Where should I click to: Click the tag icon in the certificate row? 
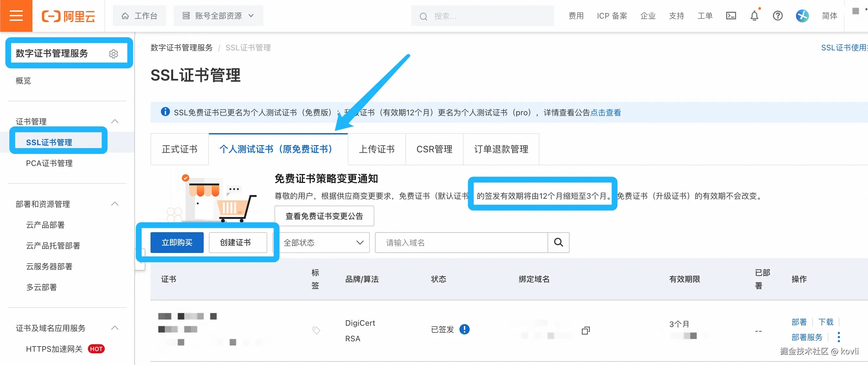click(x=316, y=330)
